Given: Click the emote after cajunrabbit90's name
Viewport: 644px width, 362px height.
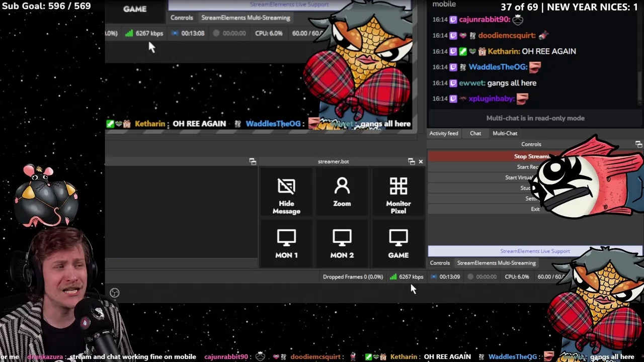Looking at the screenshot, I should [518, 20].
